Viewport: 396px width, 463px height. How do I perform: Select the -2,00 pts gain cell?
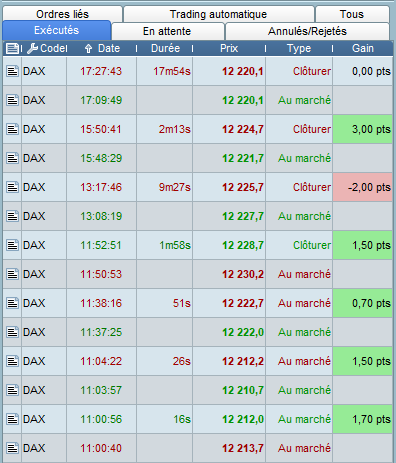click(x=363, y=187)
